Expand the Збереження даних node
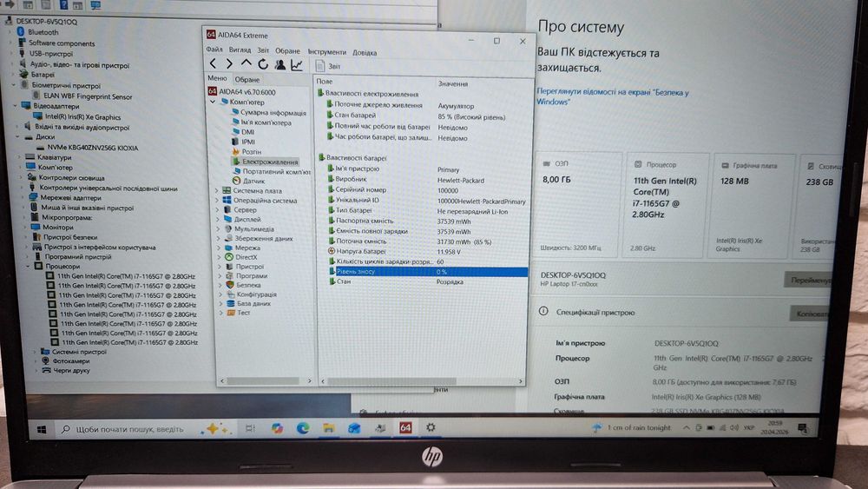Image resolution: width=868 pixels, height=489 pixels. tap(219, 238)
